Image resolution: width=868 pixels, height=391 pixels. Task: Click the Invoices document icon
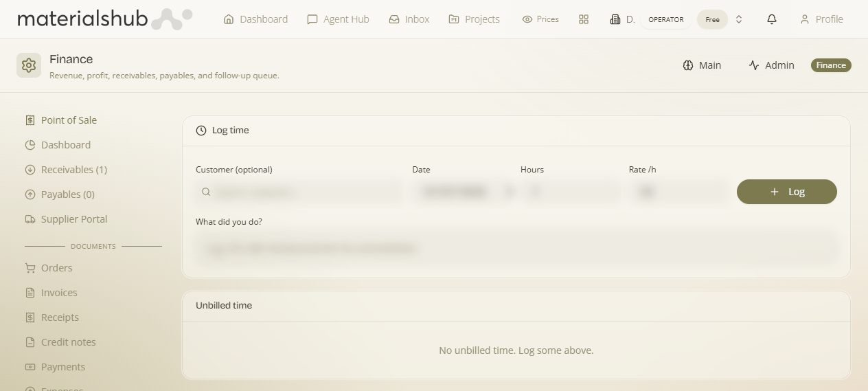(x=30, y=293)
